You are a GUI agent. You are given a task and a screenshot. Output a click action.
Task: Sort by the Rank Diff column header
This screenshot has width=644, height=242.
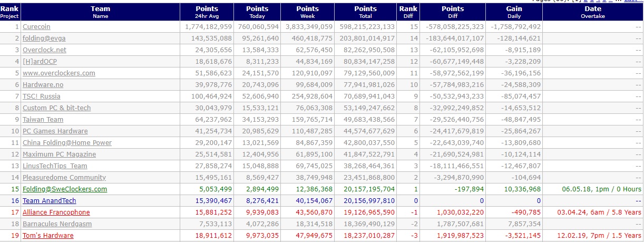(x=408, y=12)
